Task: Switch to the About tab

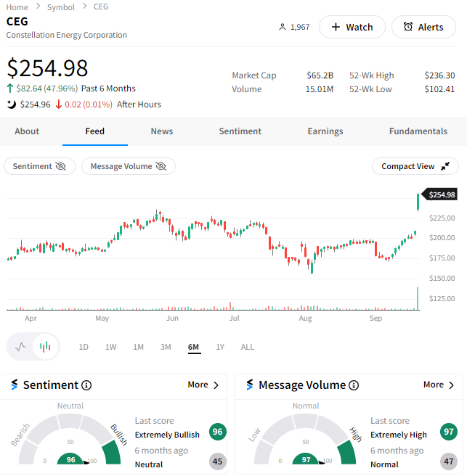Action: click(x=27, y=131)
